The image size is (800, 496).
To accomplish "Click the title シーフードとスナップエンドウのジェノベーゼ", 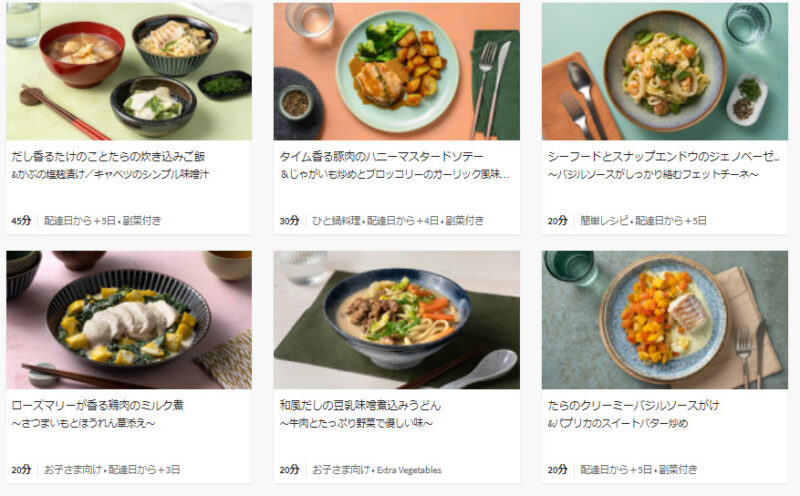I will click(663, 157).
